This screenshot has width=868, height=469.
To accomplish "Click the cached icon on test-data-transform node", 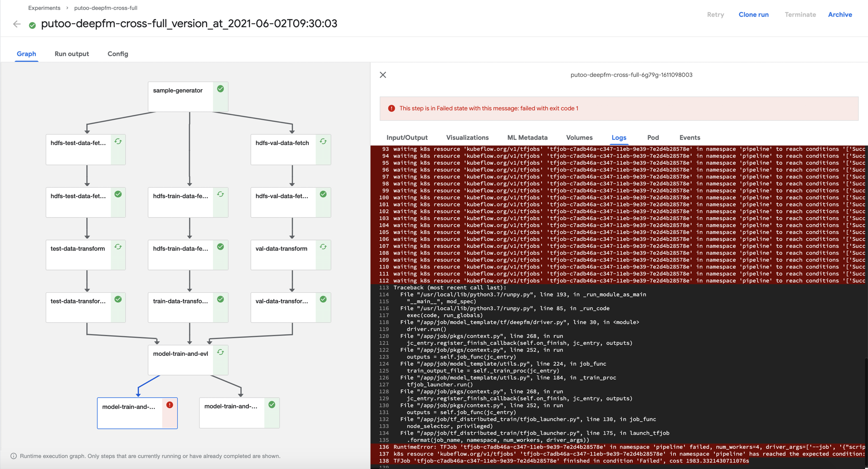I will tap(118, 247).
